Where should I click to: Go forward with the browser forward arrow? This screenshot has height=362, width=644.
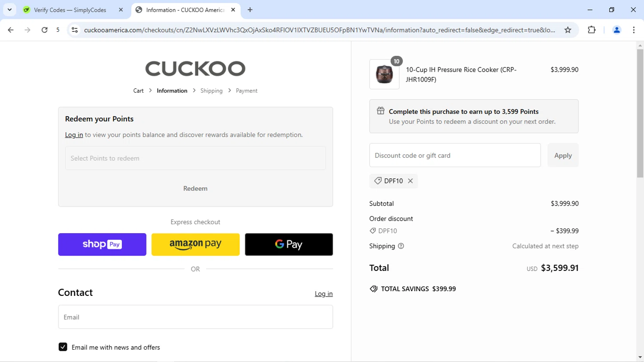(x=27, y=30)
